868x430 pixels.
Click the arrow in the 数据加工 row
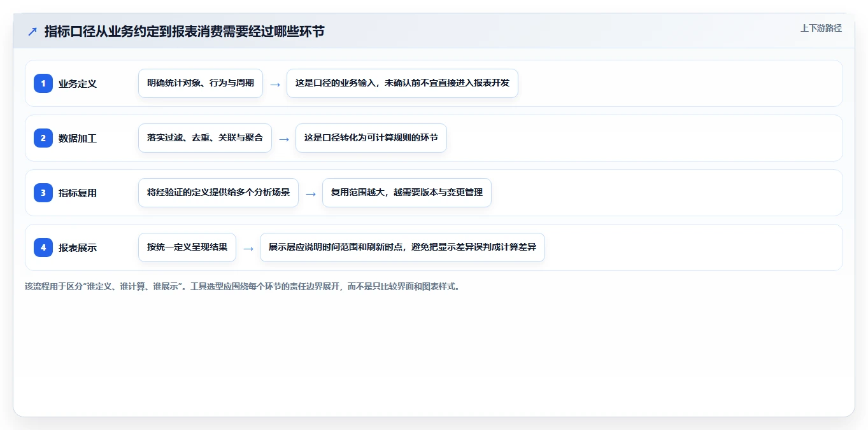(x=284, y=139)
